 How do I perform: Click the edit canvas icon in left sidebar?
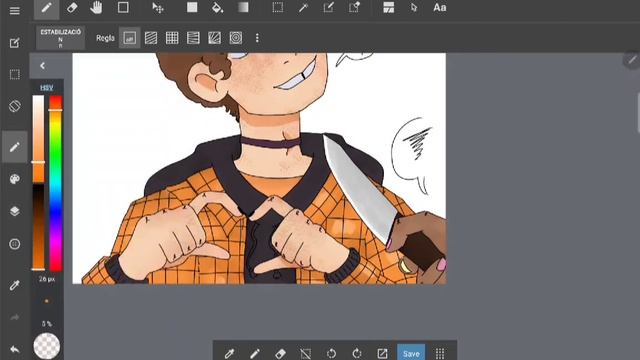point(15,43)
